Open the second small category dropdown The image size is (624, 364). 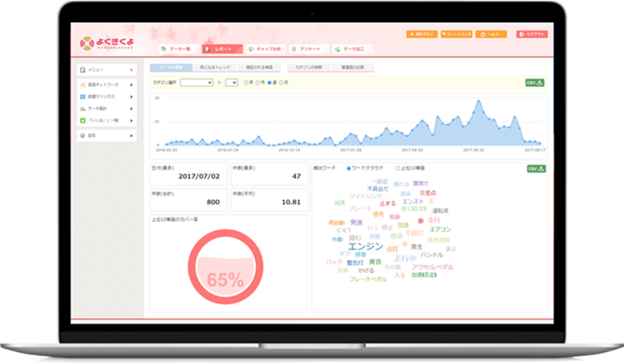click(232, 83)
